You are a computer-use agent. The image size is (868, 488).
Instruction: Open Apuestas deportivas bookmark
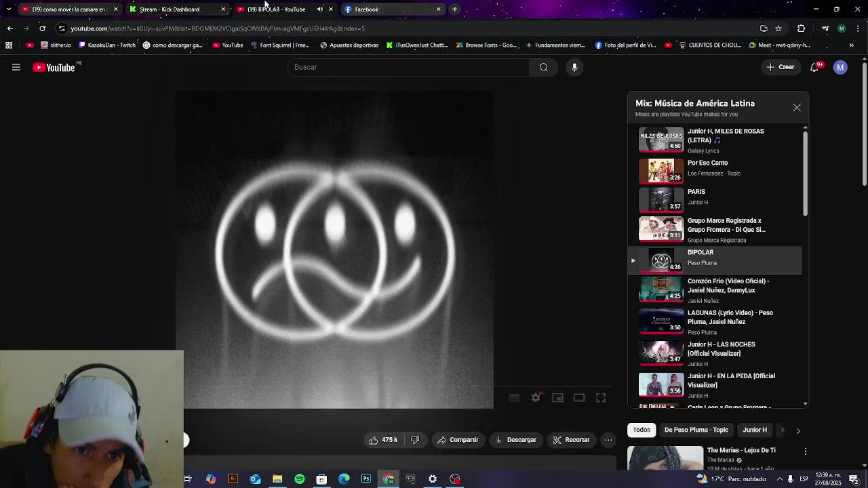tap(349, 45)
